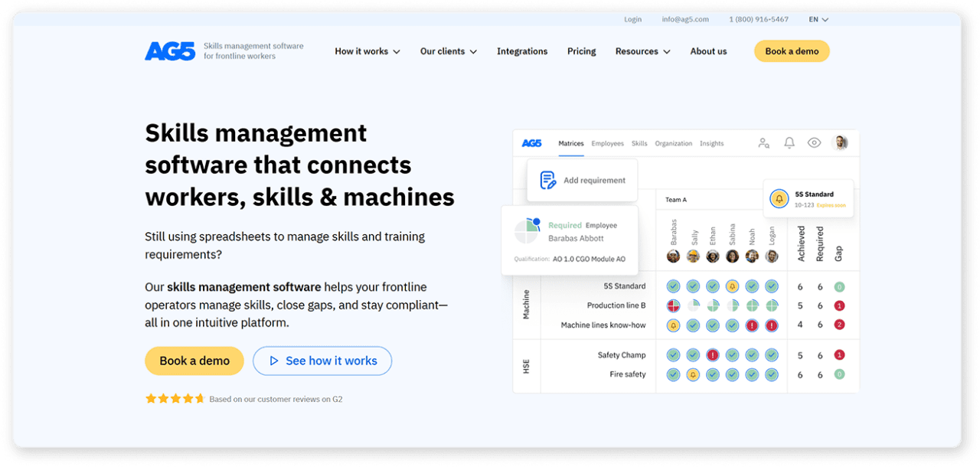980x467 pixels.
Task: Switch to the Skills tab
Action: coord(639,143)
